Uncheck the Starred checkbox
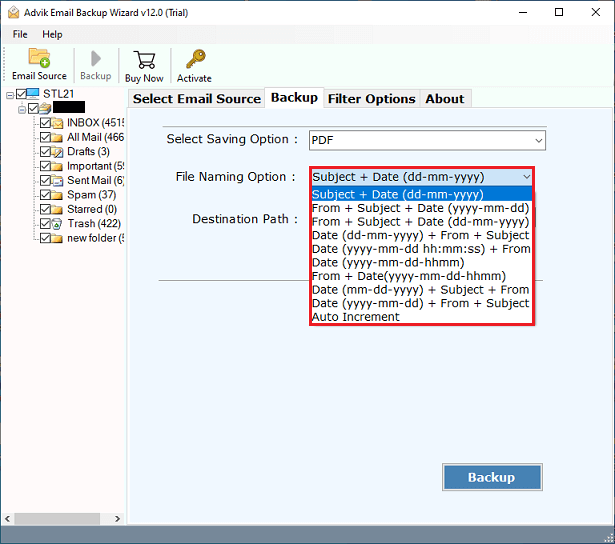This screenshot has width=615, height=544. 45,209
